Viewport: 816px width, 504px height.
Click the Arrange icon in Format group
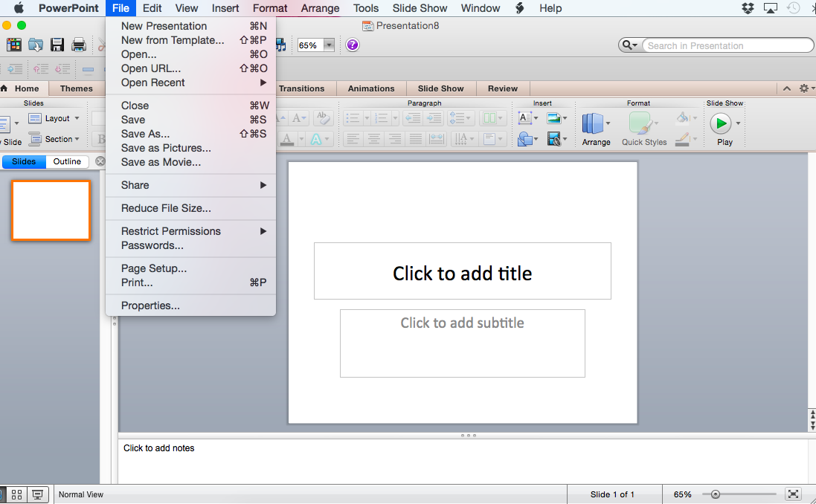point(593,124)
